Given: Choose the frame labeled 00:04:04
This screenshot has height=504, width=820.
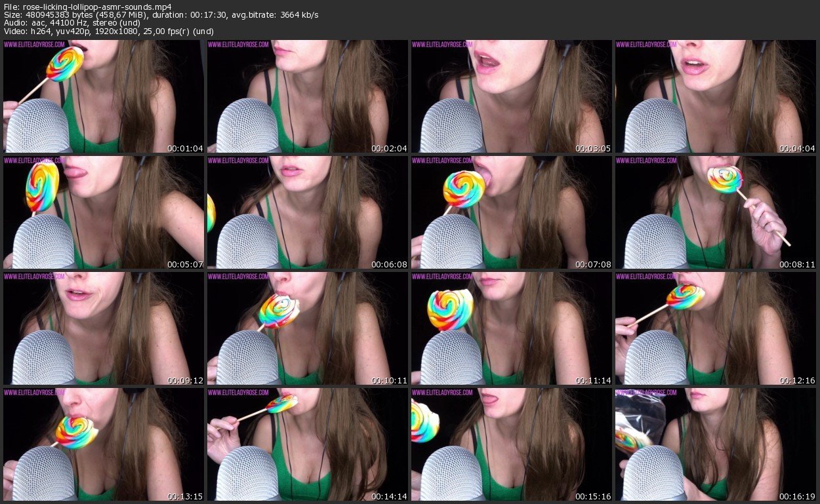Looking at the screenshot, I should point(715,96).
